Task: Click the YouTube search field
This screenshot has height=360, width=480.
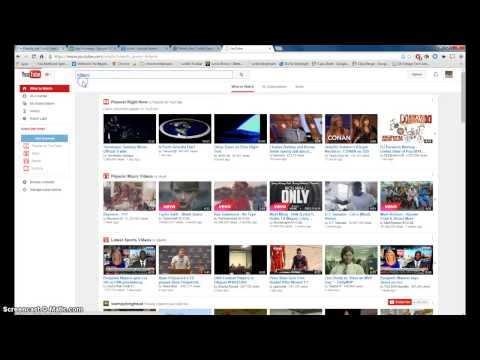Action: click(154, 75)
